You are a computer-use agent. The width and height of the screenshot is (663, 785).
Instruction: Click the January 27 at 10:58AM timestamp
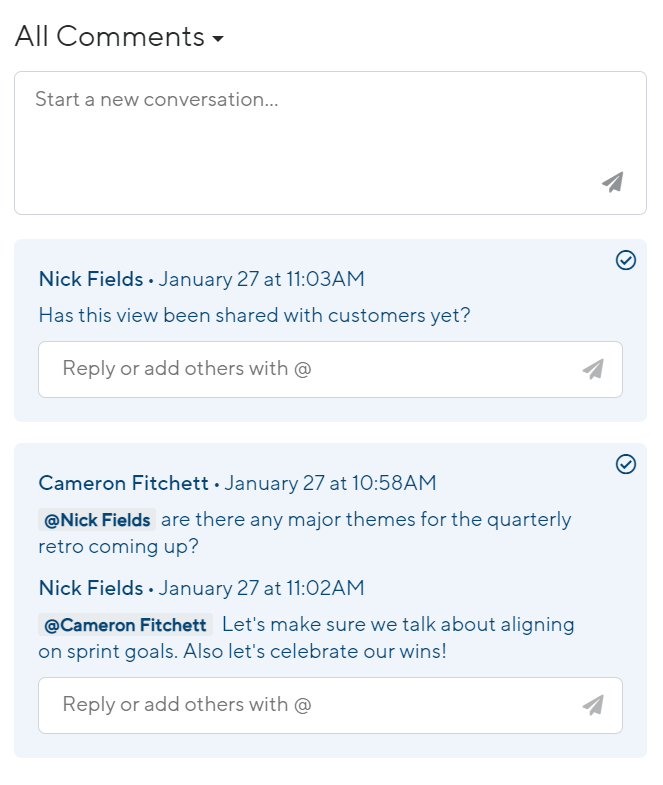click(x=330, y=483)
